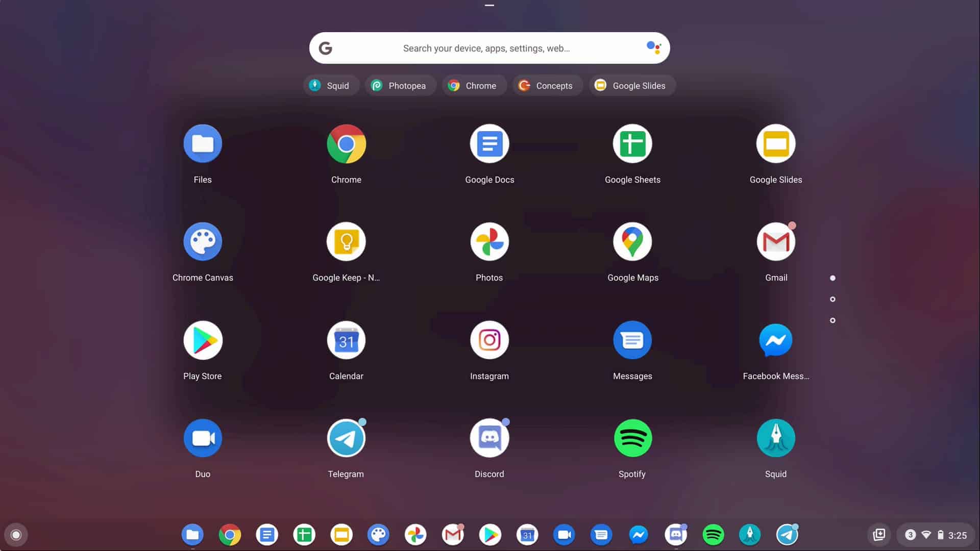Launch the Play Store
The height and width of the screenshot is (551, 980).
pyautogui.click(x=203, y=340)
